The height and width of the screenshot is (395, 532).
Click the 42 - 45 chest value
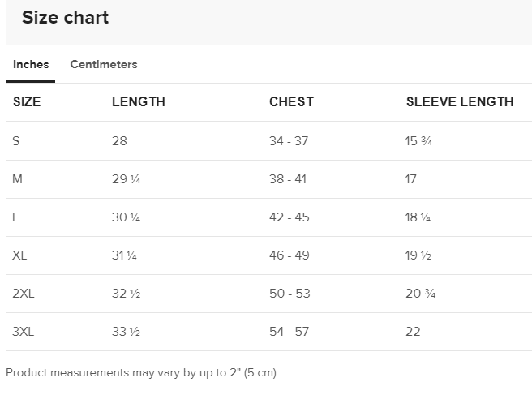tap(290, 217)
